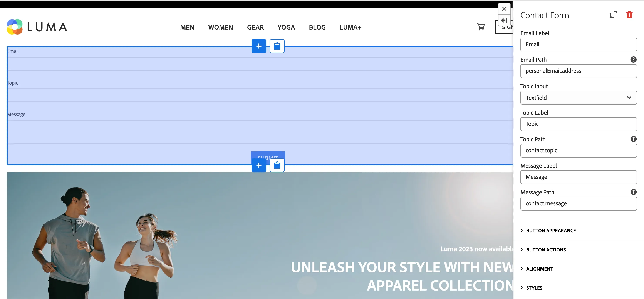Open the Luma+ link

tap(350, 27)
